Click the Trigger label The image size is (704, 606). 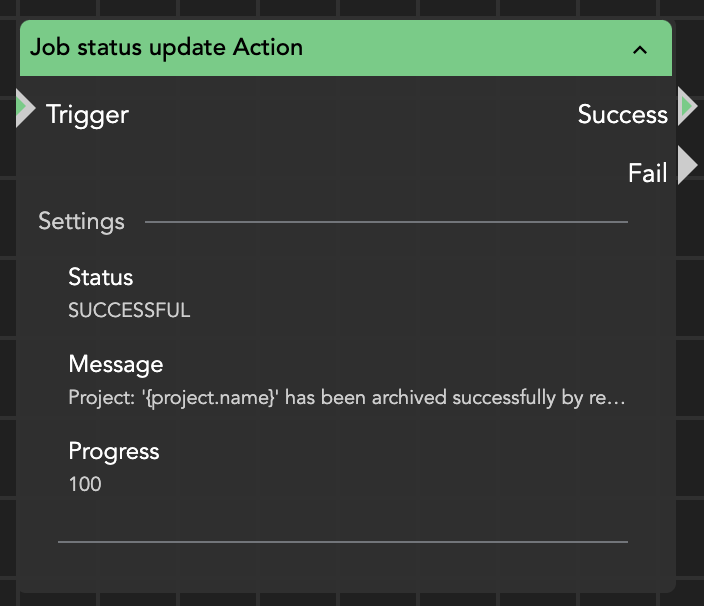coord(87,115)
